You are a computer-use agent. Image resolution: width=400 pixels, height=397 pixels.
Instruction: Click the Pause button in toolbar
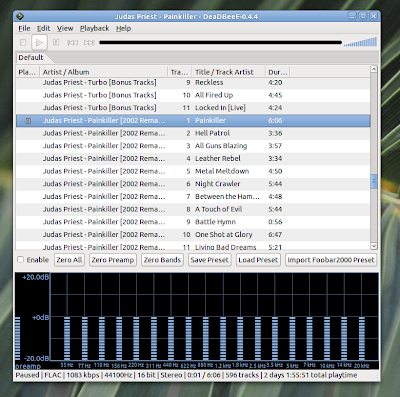click(56, 42)
